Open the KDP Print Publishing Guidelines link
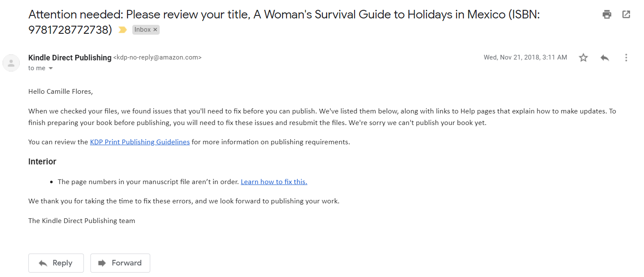644x277 pixels. (x=140, y=142)
